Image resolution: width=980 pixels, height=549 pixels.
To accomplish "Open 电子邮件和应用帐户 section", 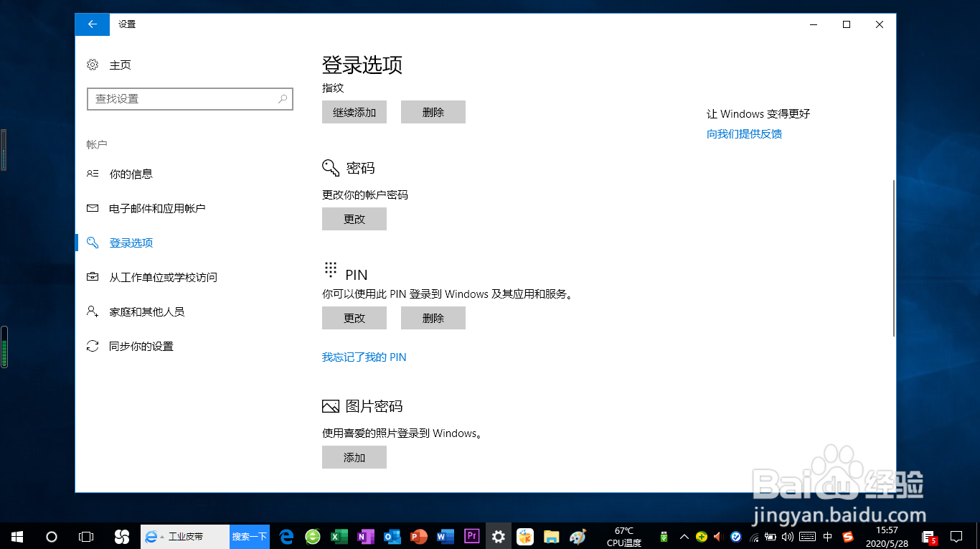I will point(157,208).
